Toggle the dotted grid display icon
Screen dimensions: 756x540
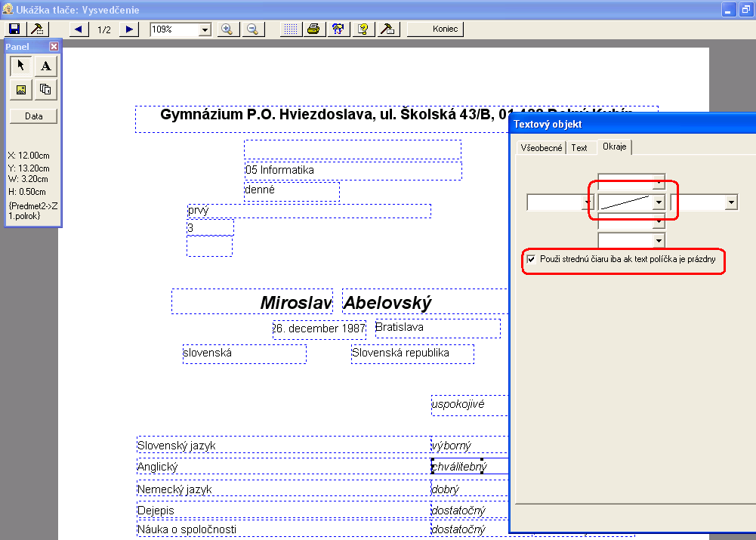coord(291,29)
